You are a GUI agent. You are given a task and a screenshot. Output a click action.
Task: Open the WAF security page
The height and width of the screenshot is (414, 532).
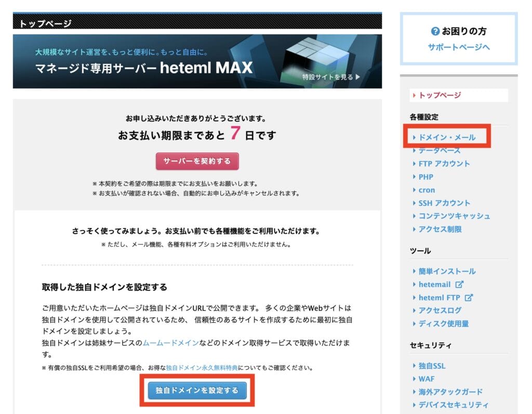427,379
